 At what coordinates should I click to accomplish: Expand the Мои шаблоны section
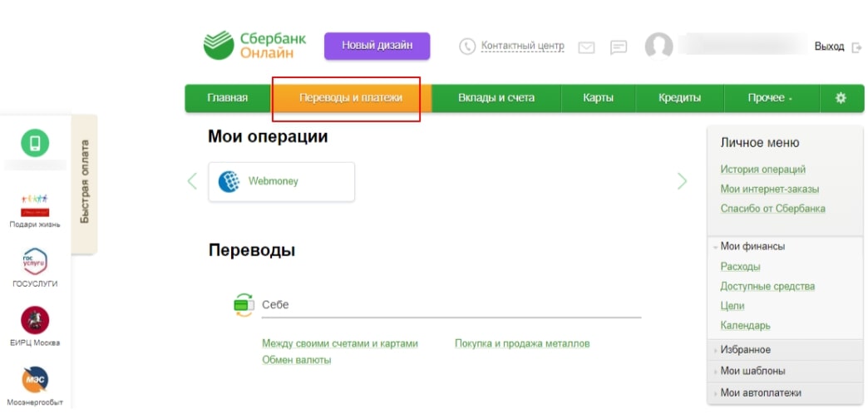point(784,371)
